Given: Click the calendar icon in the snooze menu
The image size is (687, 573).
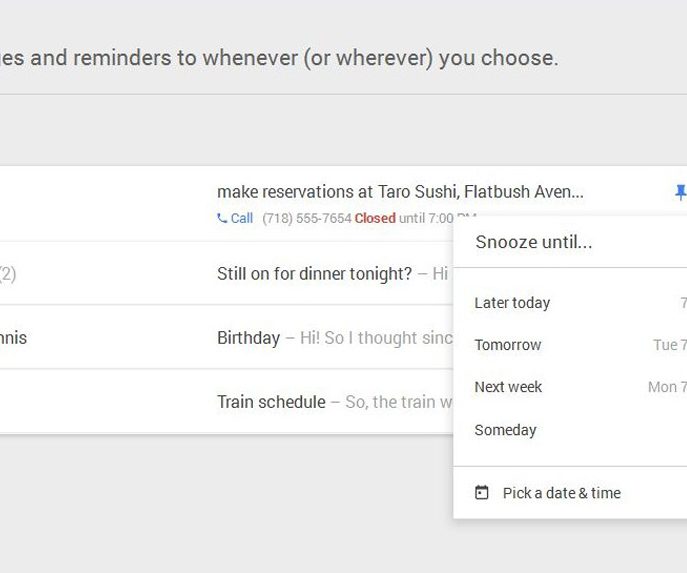Looking at the screenshot, I should [x=482, y=493].
